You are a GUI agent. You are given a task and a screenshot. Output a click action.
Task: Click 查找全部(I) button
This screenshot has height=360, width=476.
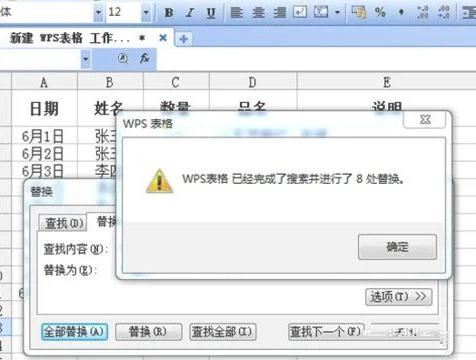pos(223,332)
